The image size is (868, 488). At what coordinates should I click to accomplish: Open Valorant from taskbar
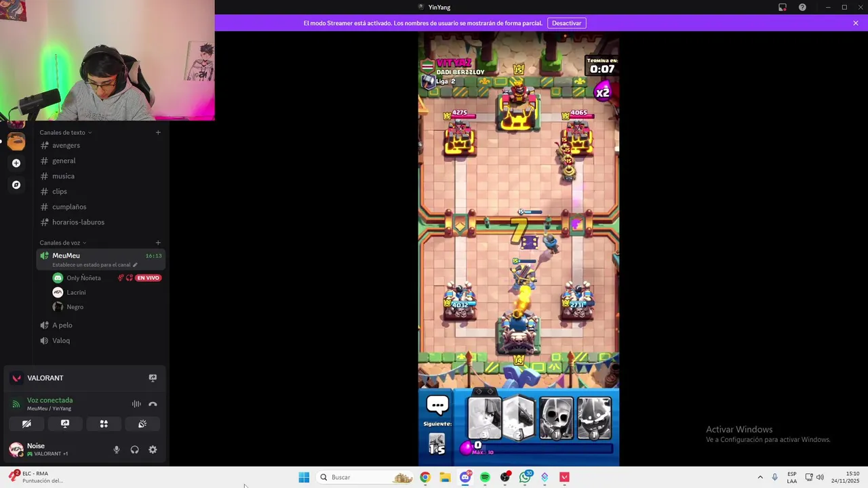coord(564,477)
